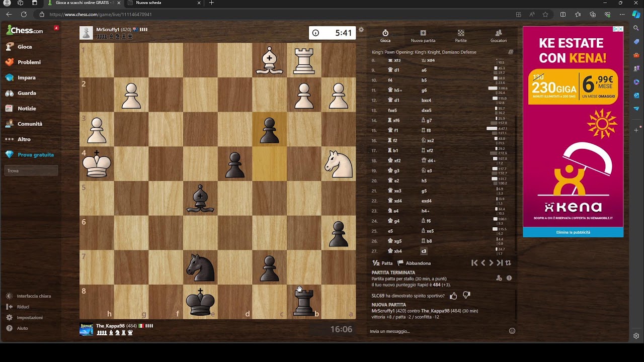Open browser profile icon in title bar

[x=7, y=3]
